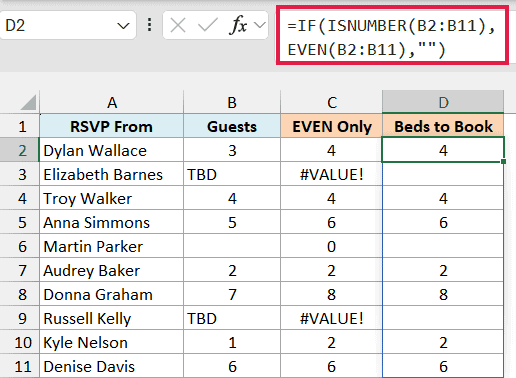
Task: Select row 6 header
Action: click(20, 246)
